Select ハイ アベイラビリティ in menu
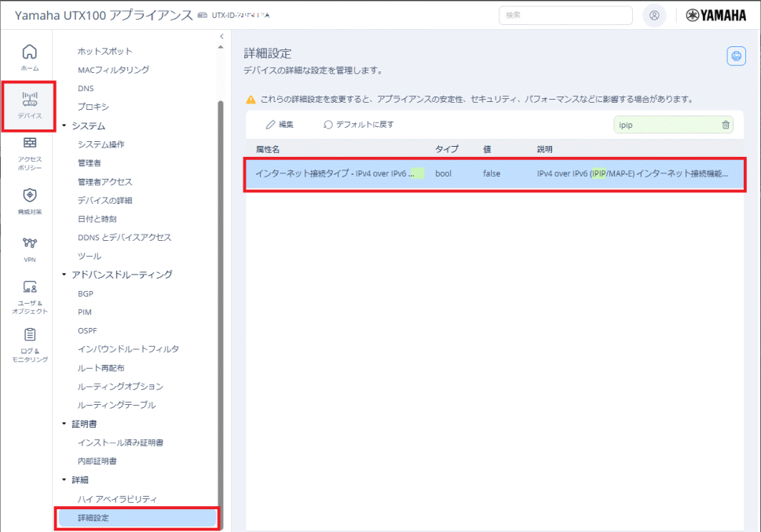761x532 pixels. pyautogui.click(x=117, y=499)
